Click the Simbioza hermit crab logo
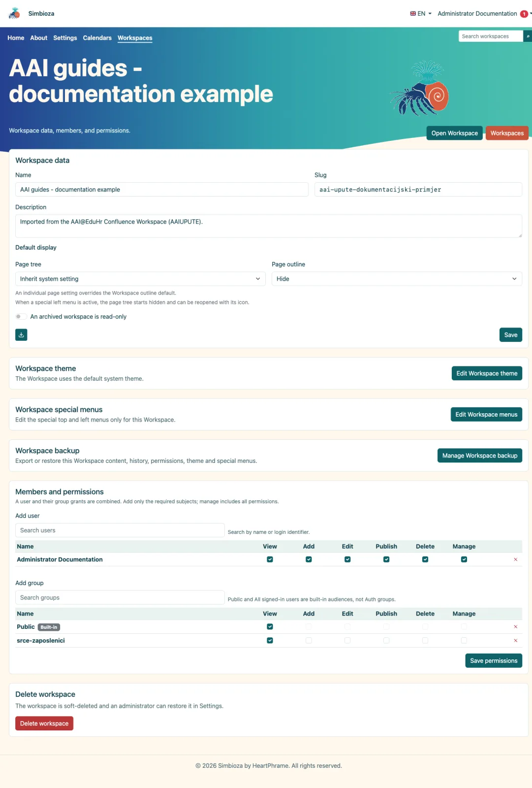Screen dimensions: 532x788 tap(15, 13)
